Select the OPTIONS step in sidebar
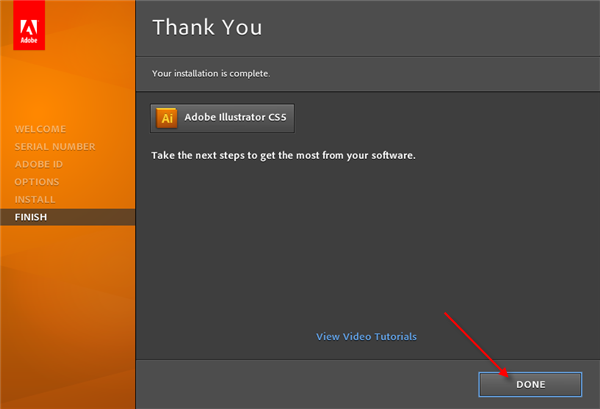The height and width of the screenshot is (409, 600). pos(37,182)
